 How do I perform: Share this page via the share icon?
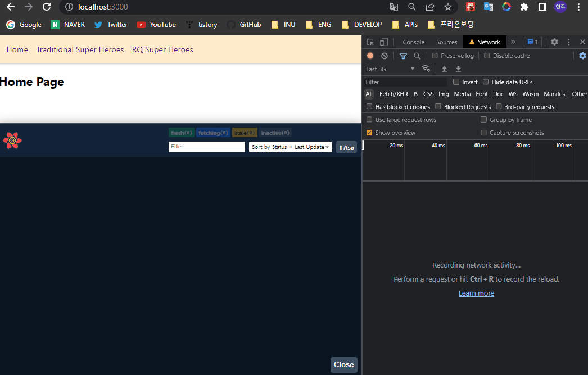[429, 7]
